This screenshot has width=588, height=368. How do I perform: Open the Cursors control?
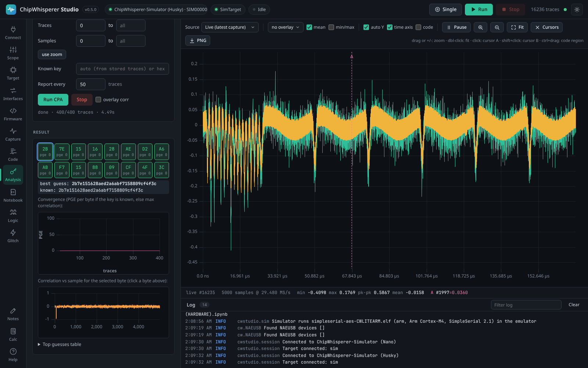(x=546, y=27)
